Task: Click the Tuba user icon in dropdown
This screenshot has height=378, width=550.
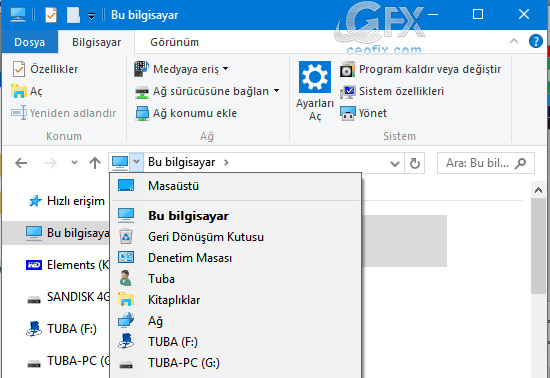Action: (126, 278)
